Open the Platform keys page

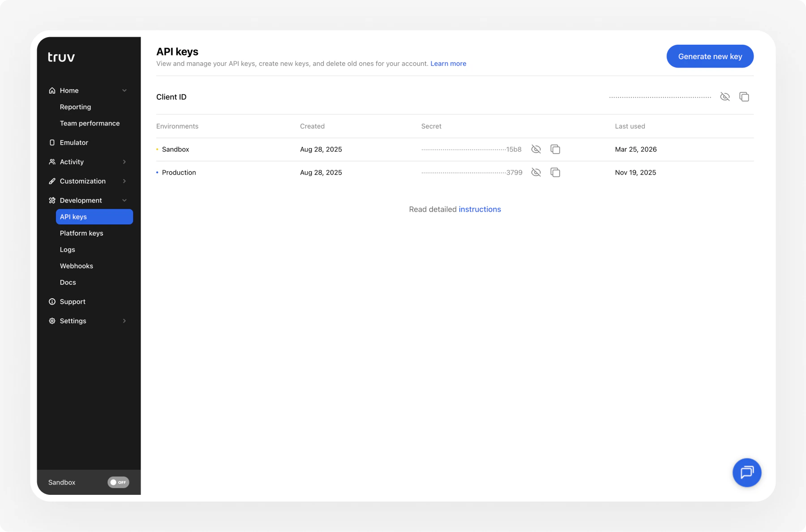(x=81, y=233)
